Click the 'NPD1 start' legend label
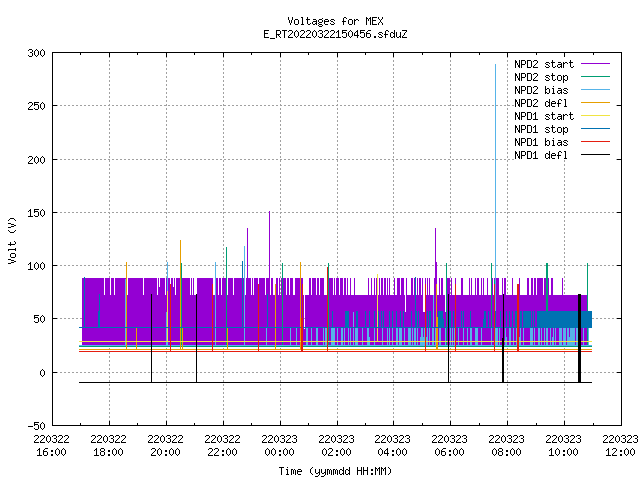Image resolution: width=640 pixels, height=480 pixels. pyautogui.click(x=544, y=116)
